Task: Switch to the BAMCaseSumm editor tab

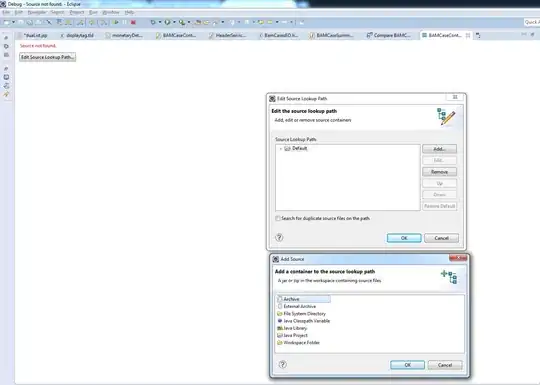Action: tap(331, 35)
